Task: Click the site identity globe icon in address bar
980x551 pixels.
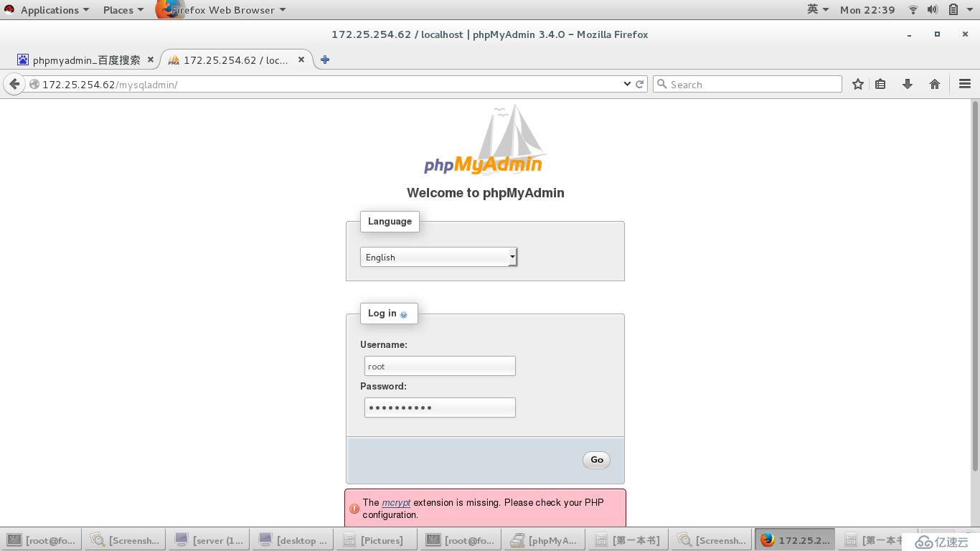Action: [x=34, y=84]
